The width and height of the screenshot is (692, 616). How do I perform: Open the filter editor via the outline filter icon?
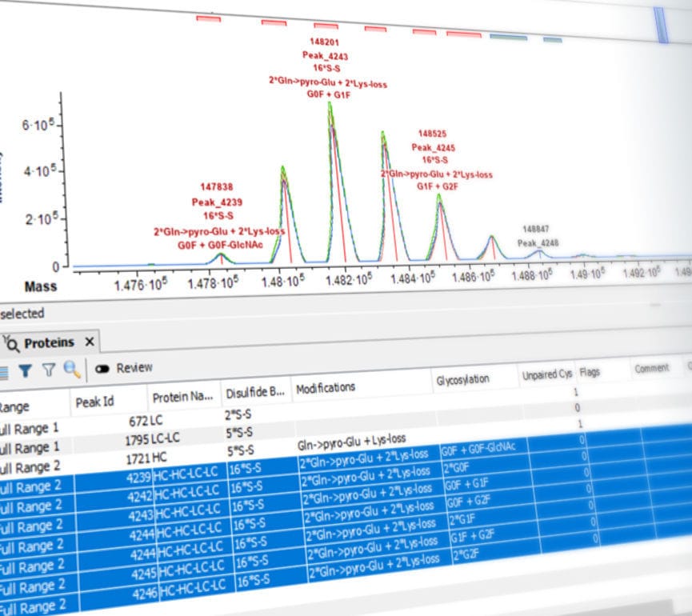point(48,370)
